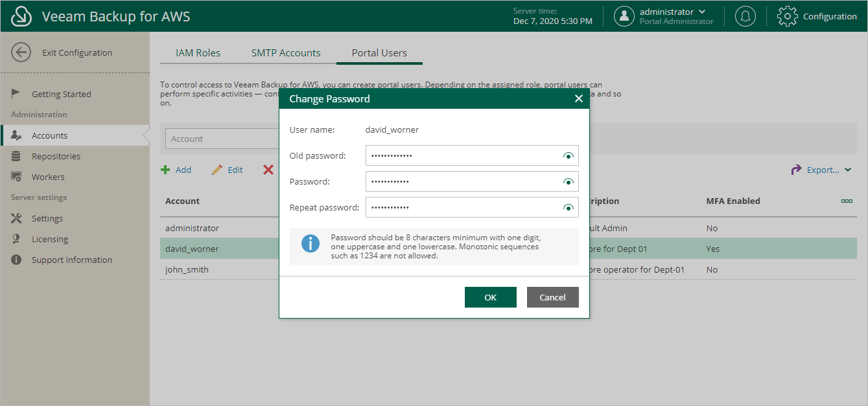The width and height of the screenshot is (868, 406).
Task: Open Licensing in sidebar
Action: click(50, 239)
